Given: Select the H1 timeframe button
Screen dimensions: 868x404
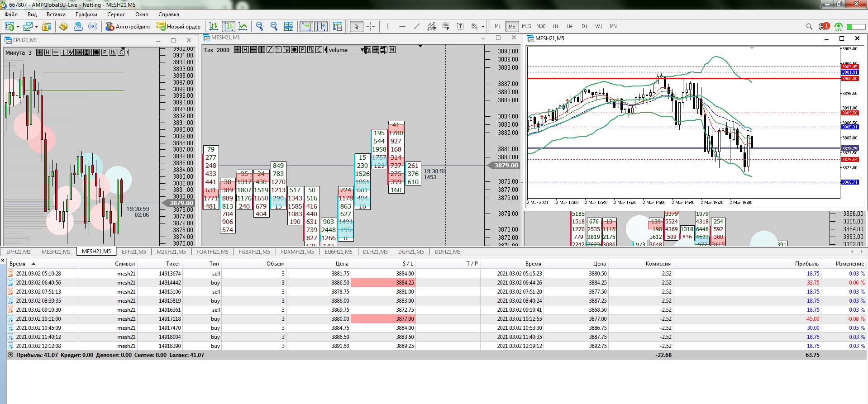Looking at the screenshot, I should click(x=555, y=26).
